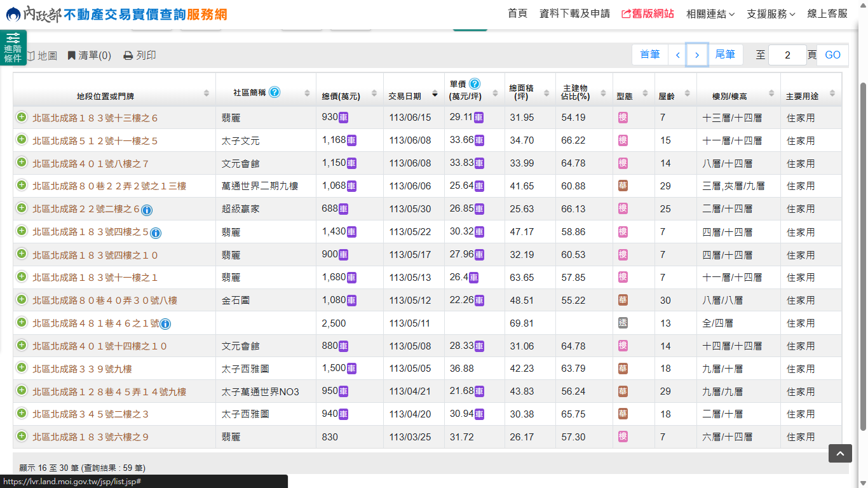Expand row 北成路80巷40弄30號八樓
The image size is (868, 488).
coord(22,300)
